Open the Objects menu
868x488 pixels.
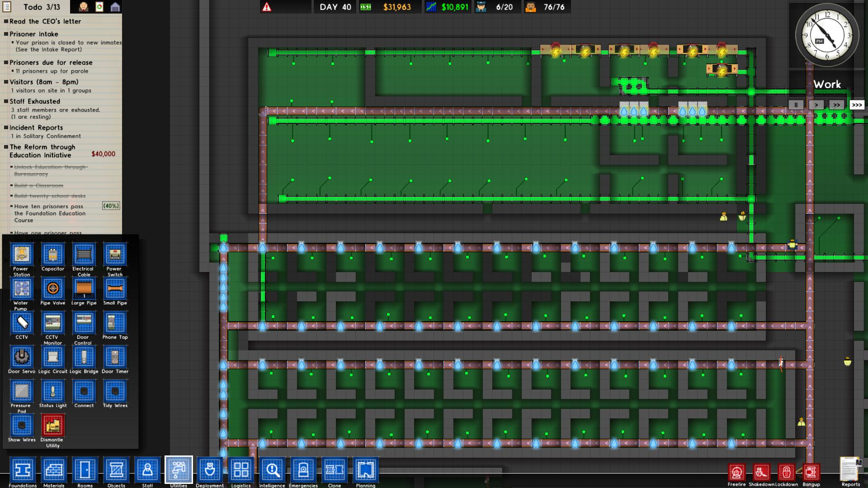coord(116,470)
